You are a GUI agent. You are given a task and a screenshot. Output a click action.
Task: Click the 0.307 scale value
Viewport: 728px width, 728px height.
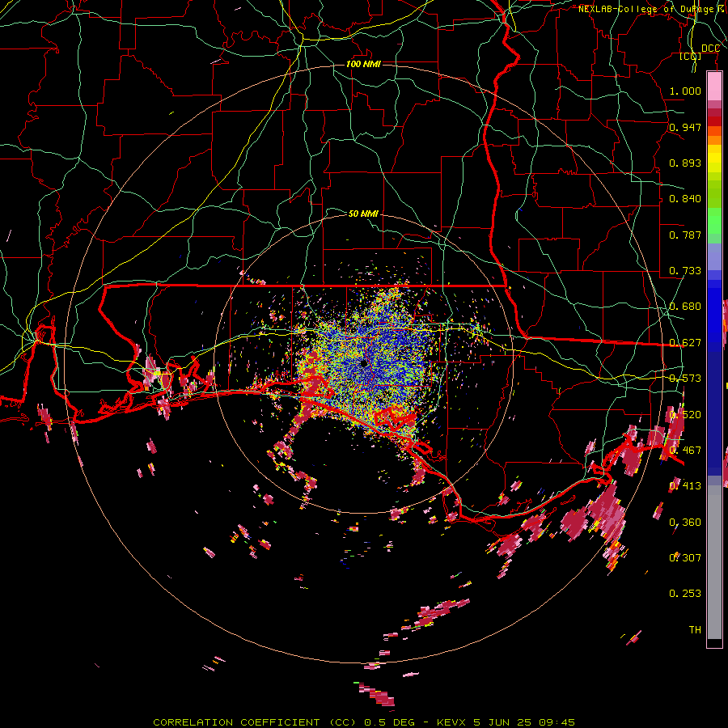coord(685,557)
